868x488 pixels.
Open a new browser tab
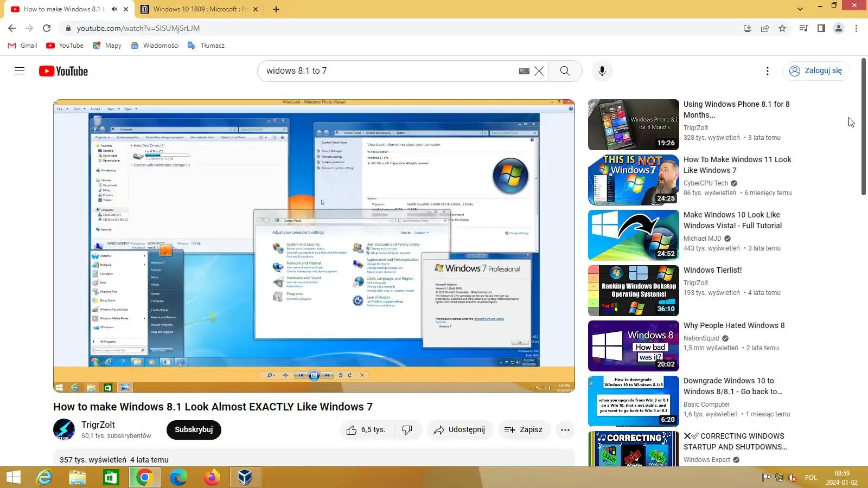pyautogui.click(x=276, y=9)
